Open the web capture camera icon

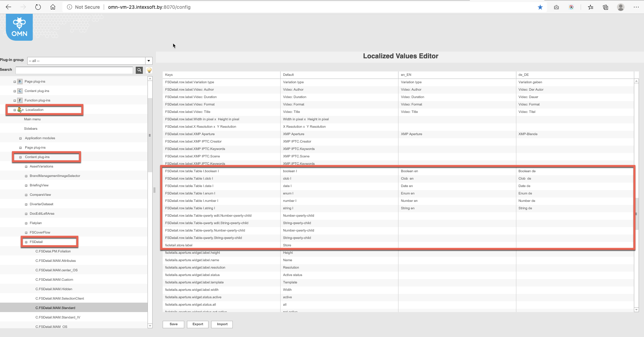tap(556, 7)
